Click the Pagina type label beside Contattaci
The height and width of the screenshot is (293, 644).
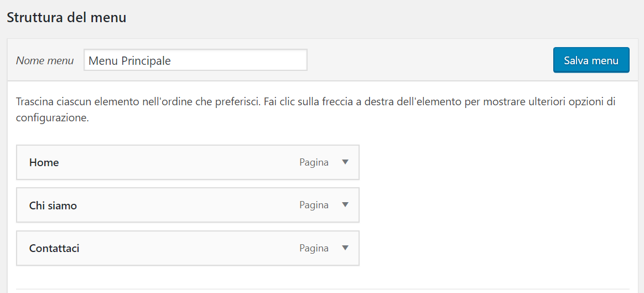314,248
